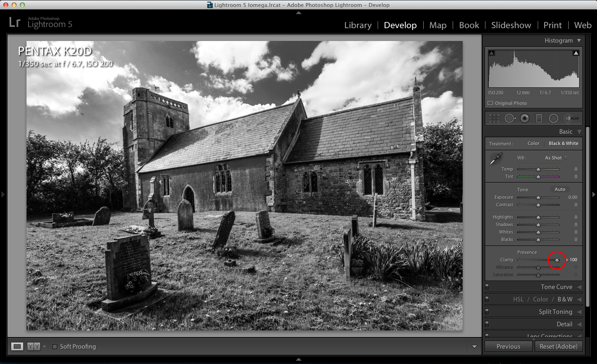Select the Crop Overlay tool

pyautogui.click(x=494, y=118)
